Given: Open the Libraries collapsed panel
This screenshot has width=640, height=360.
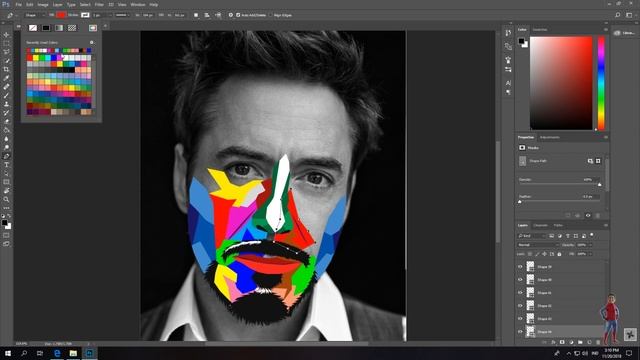Looking at the screenshot, I should (624, 33).
